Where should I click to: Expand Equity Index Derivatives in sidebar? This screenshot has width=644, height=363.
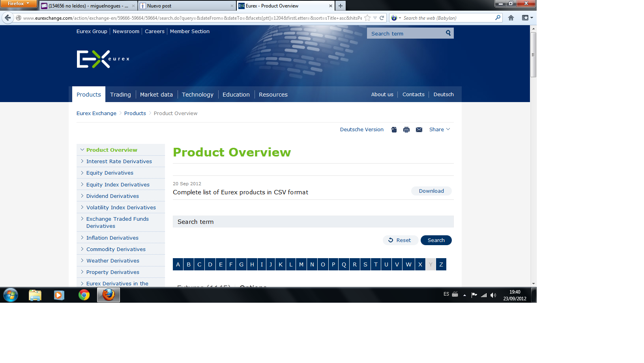[82, 184]
